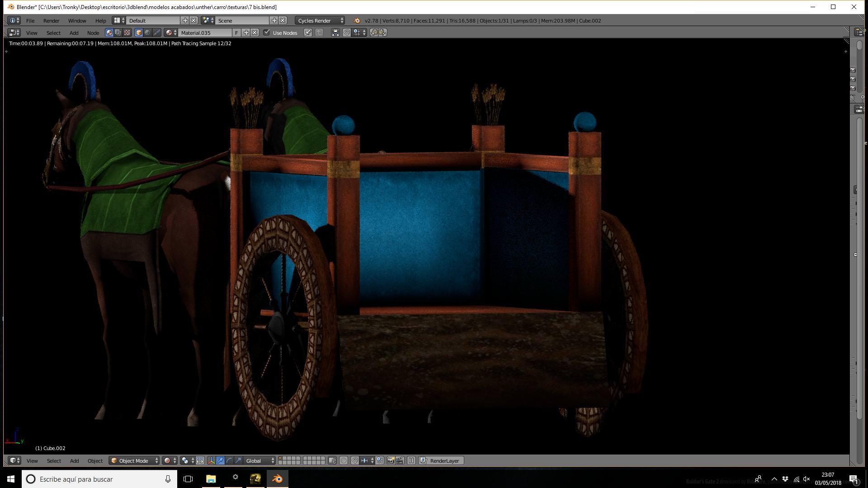Pause the viewport render preview

tap(411, 460)
